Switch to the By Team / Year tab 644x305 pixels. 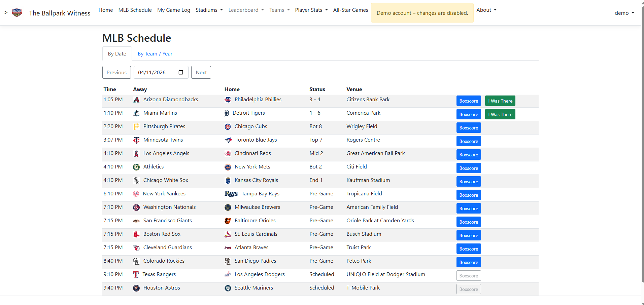pos(155,54)
